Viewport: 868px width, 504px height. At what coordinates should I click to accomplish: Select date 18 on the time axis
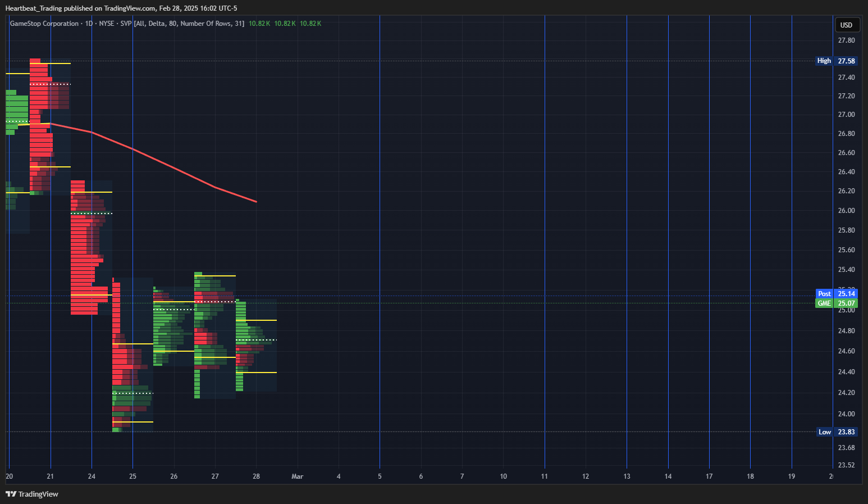point(751,476)
